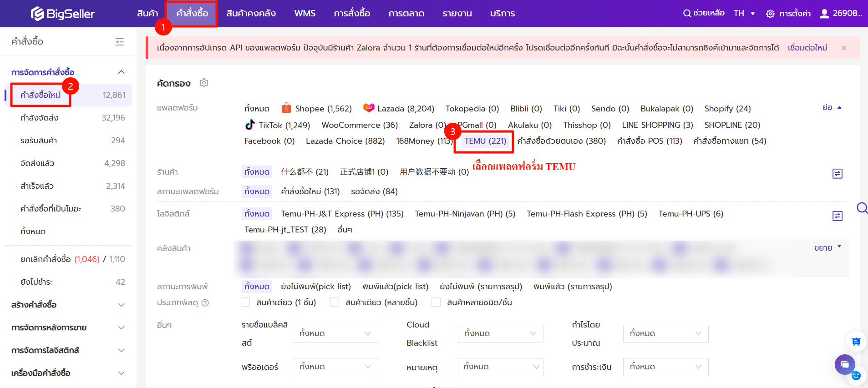Expand เครื่องมือคำสั่งซื้อ section
Screen dimensions: 868x388
pos(121,373)
